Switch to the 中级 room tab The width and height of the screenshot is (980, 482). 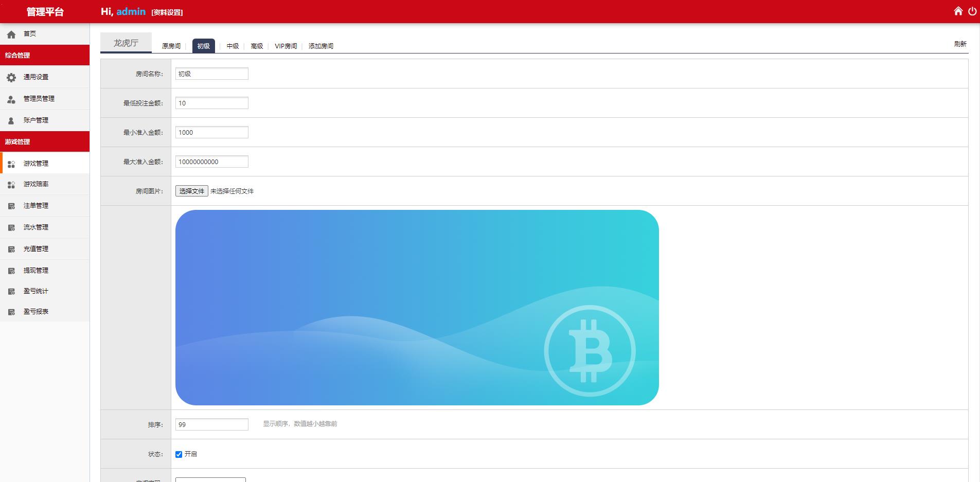pyautogui.click(x=233, y=46)
